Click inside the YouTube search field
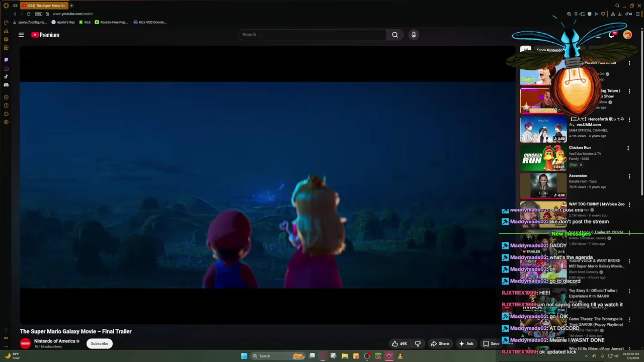Image resolution: width=644 pixels, height=362 pixels. click(312, 35)
